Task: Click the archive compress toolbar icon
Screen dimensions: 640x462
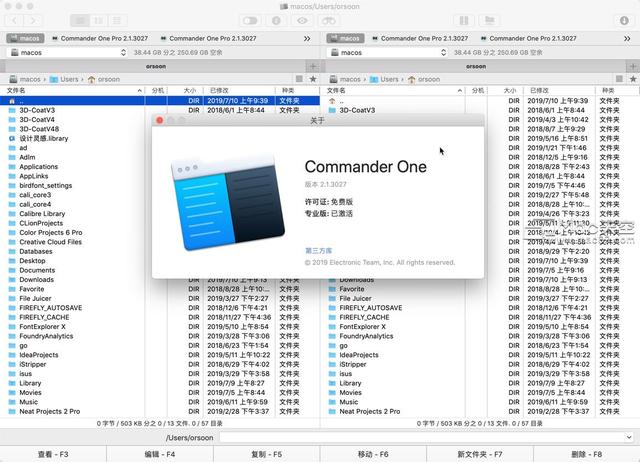Action: pos(464,20)
